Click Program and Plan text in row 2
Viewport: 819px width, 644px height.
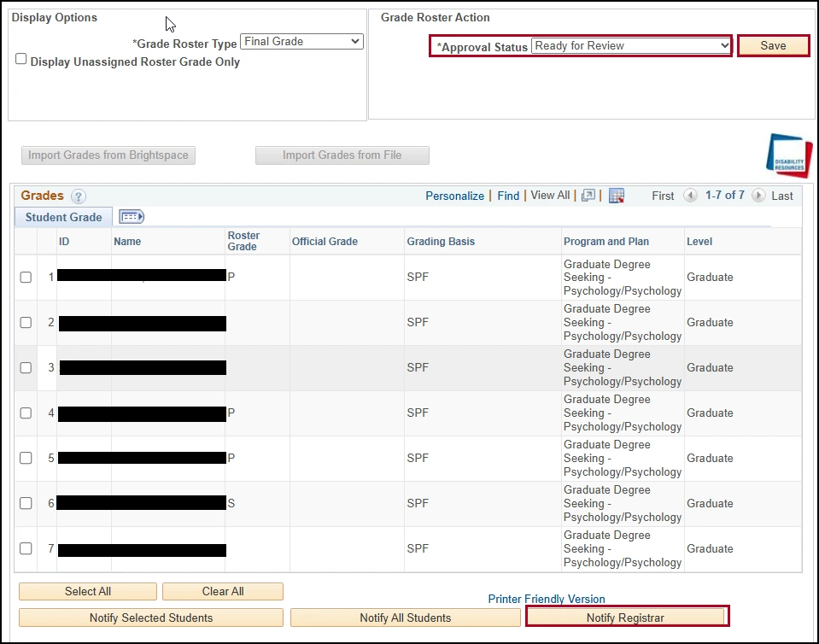623,323
